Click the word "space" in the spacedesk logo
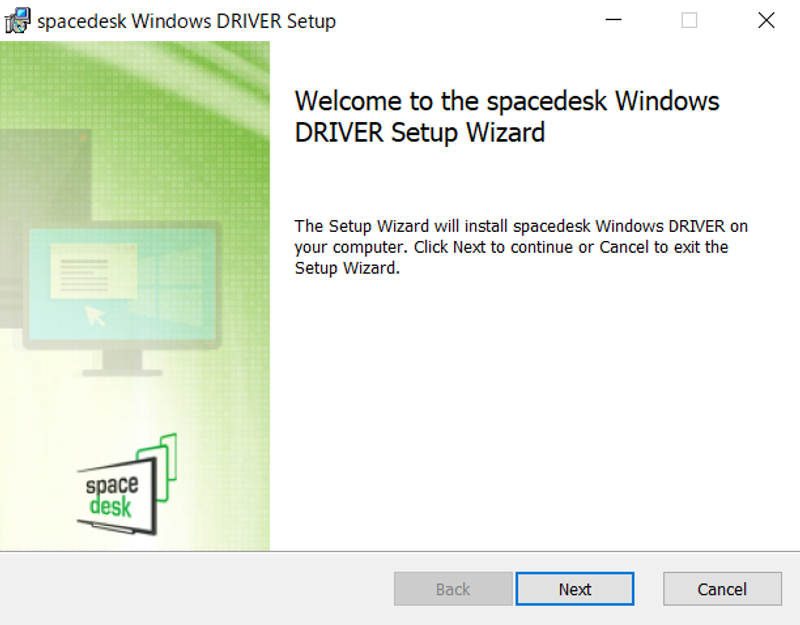 point(111,486)
